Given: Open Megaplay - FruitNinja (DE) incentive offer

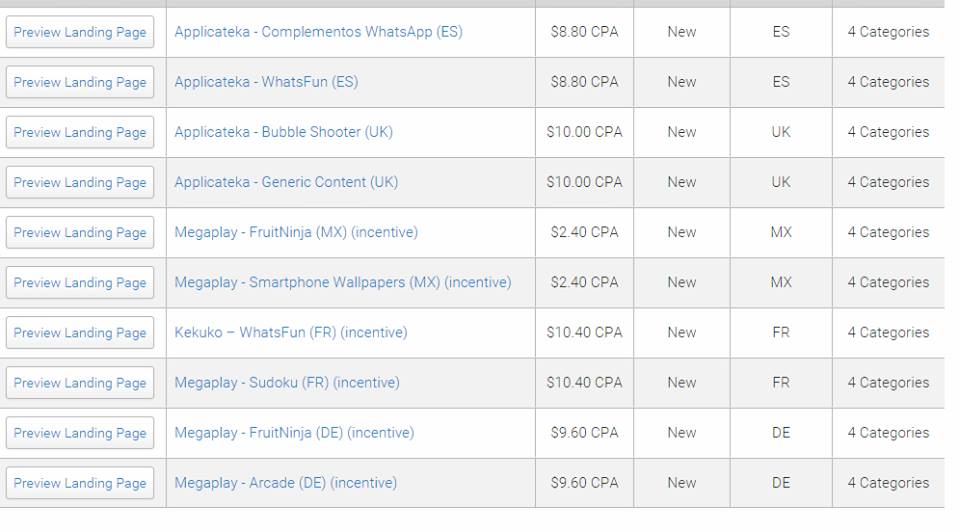Looking at the screenshot, I should [x=294, y=433].
